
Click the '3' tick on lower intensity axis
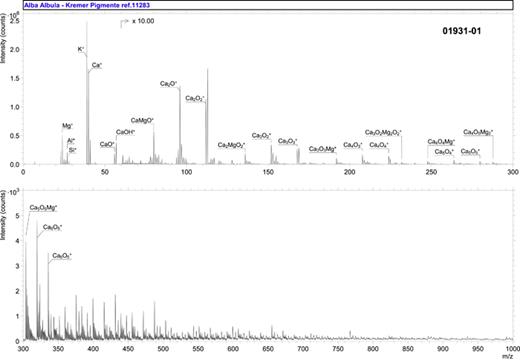[x=17, y=266]
